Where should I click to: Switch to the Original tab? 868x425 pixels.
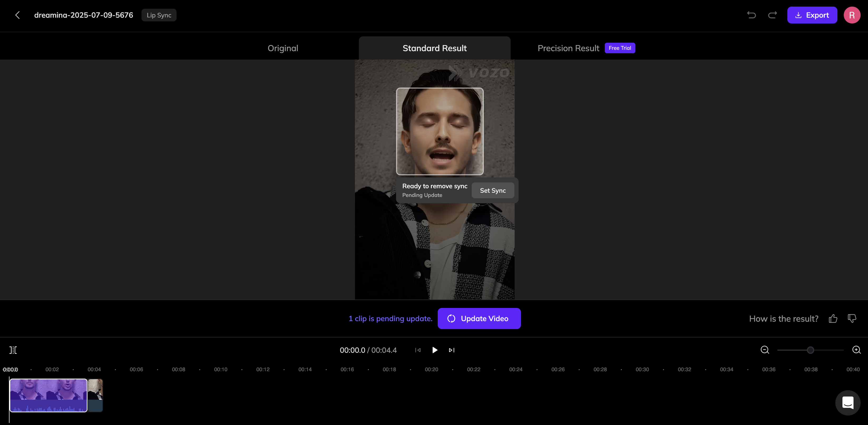tap(283, 48)
